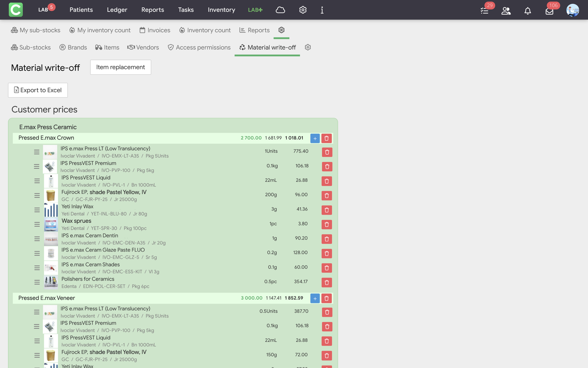Delete the IPS e.max Ceram Shades row
The width and height of the screenshot is (588, 368).
pos(327,268)
